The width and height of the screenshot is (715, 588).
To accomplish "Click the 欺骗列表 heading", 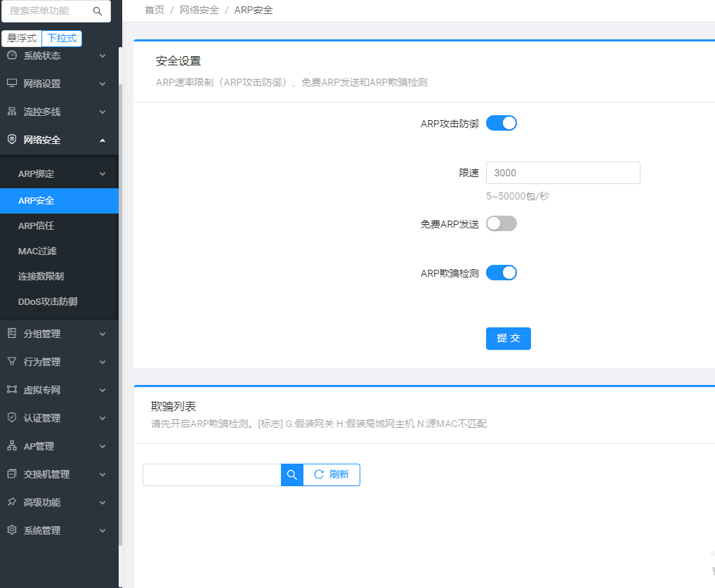I will click(x=173, y=407).
